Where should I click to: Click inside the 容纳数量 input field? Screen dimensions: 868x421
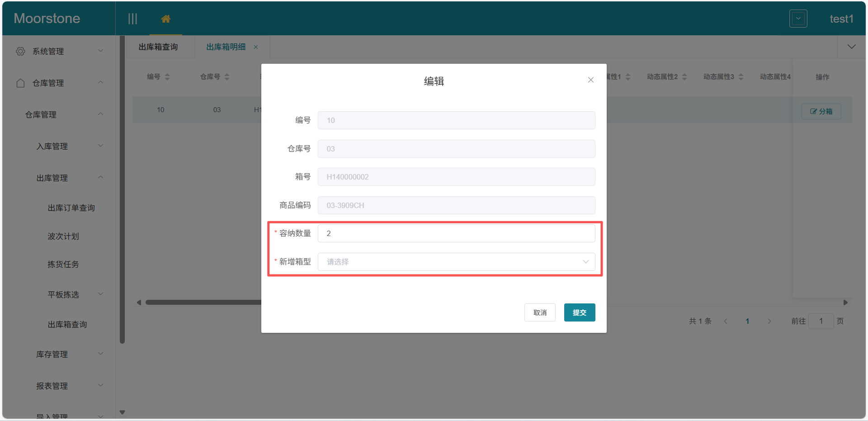click(x=456, y=233)
